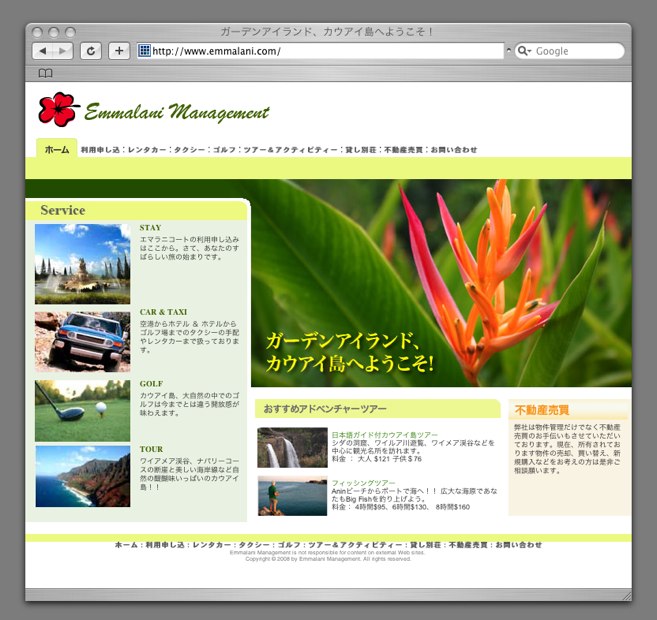Open the blue jeep car thumbnail
The height and width of the screenshot is (620, 657).
pos(83,342)
